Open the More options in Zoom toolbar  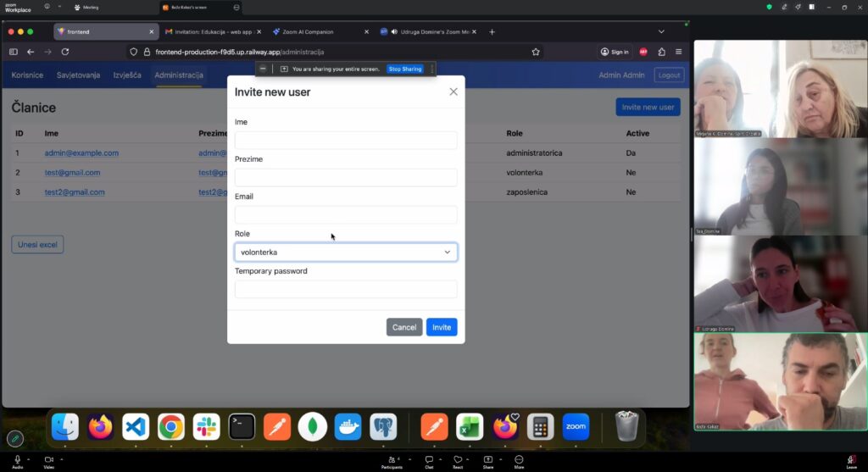(x=519, y=460)
